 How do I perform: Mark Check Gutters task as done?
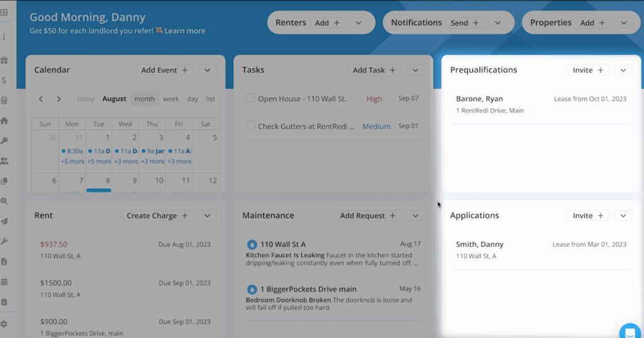pos(250,126)
